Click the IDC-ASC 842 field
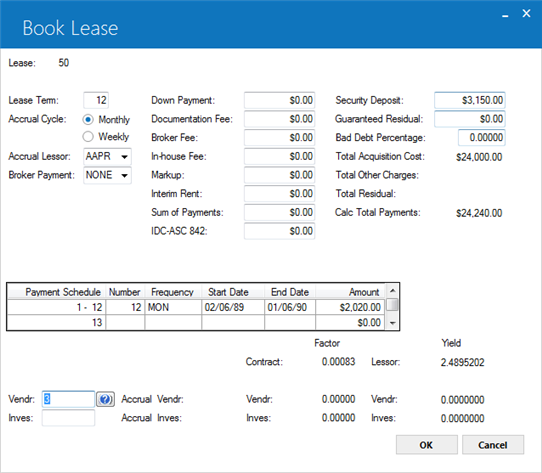The height and width of the screenshot is (473, 542). coord(279,231)
